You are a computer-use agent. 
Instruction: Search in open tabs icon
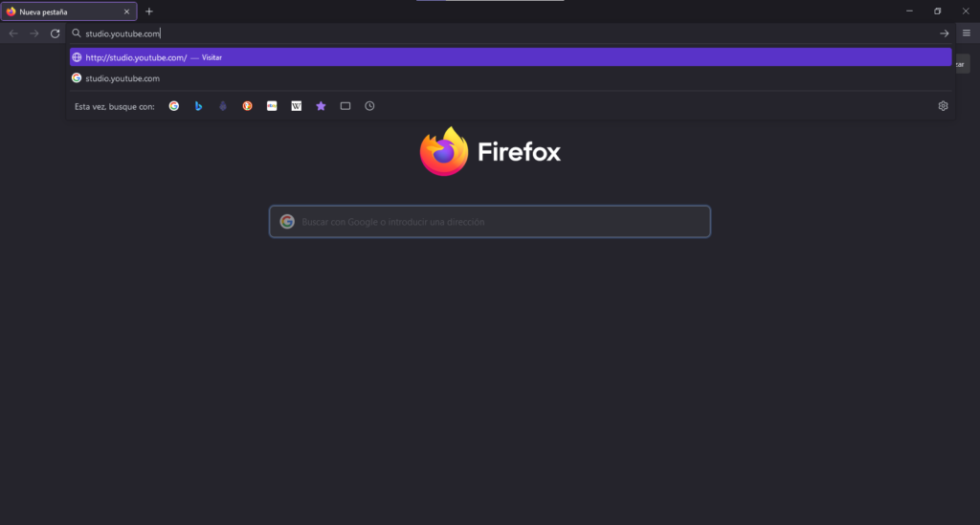click(x=345, y=106)
